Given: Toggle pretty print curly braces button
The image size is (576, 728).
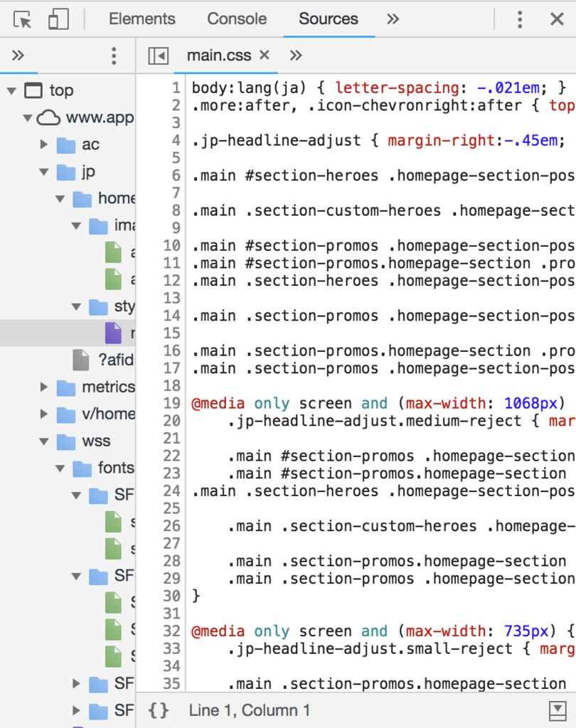Looking at the screenshot, I should pos(159,710).
